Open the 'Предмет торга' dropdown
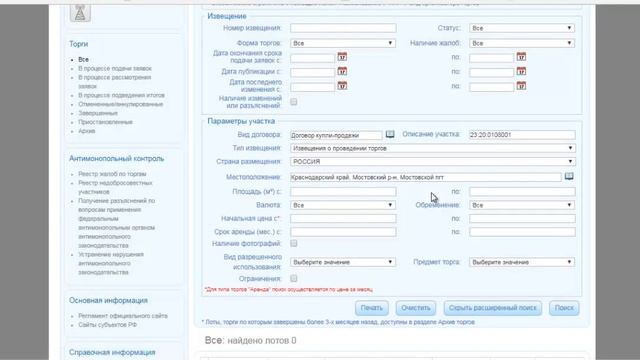This screenshot has height=360, width=640. pos(522,262)
